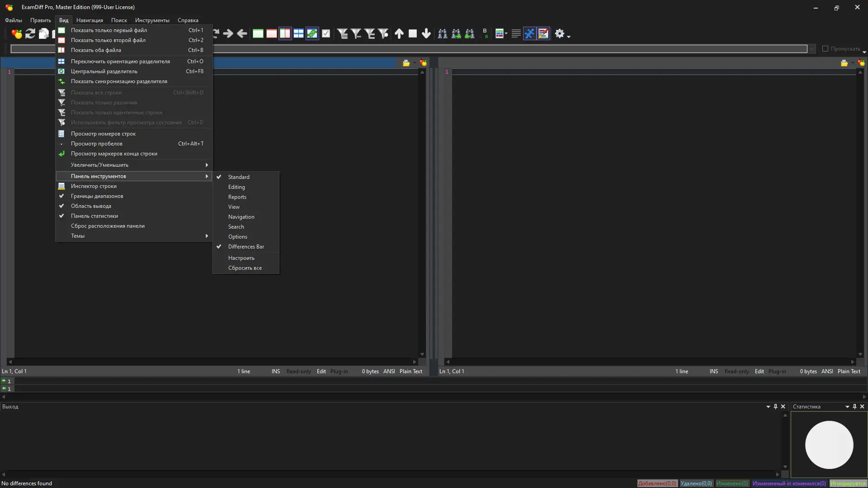868x488 pixels.
Task: Uncheck the Differences Bar toolbar option
Action: tap(246, 247)
